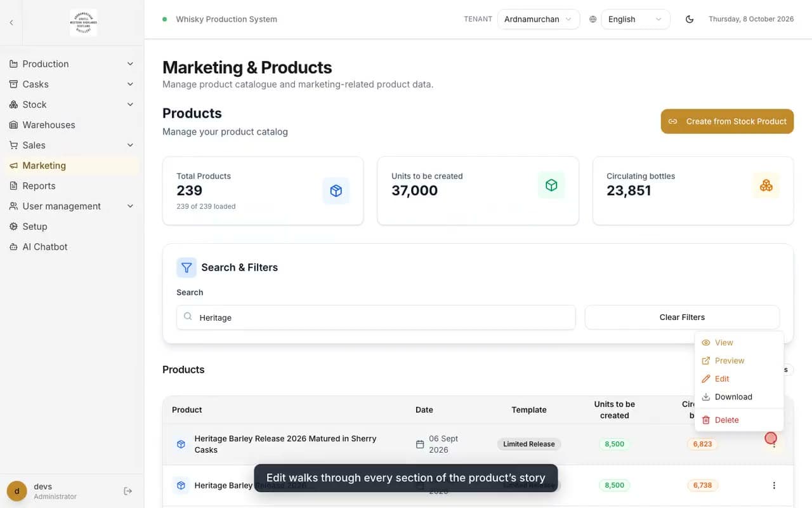This screenshot has width=812, height=508.
Task: Click the Units to be created box icon
Action: [x=551, y=185]
